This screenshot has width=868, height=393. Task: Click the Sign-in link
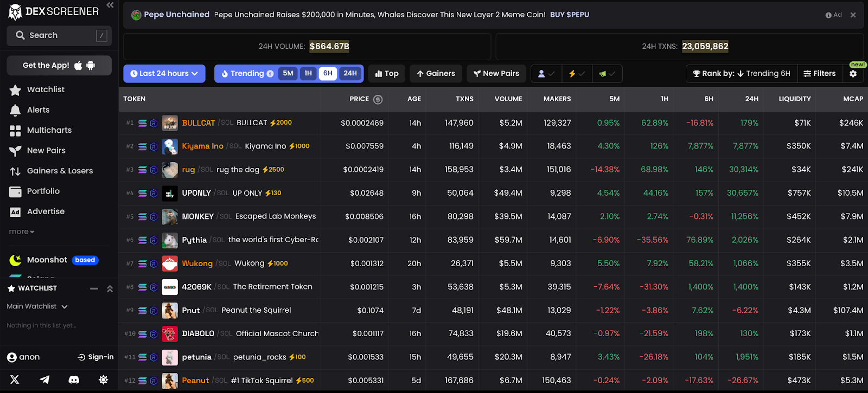click(95, 357)
